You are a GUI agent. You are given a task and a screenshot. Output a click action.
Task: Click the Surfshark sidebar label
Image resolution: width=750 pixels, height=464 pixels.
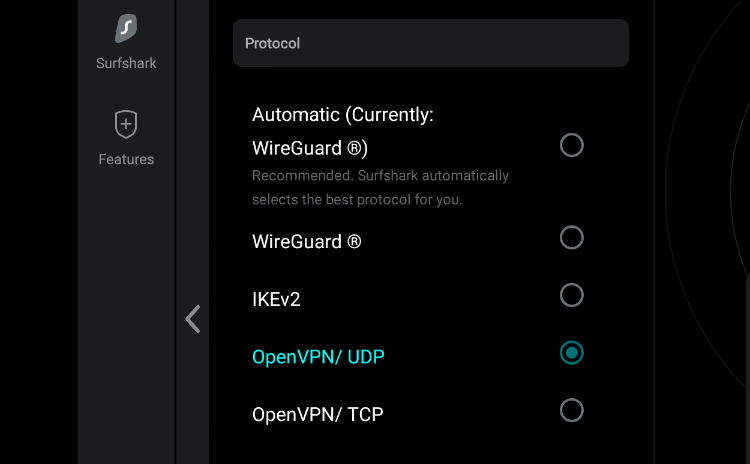[126, 63]
